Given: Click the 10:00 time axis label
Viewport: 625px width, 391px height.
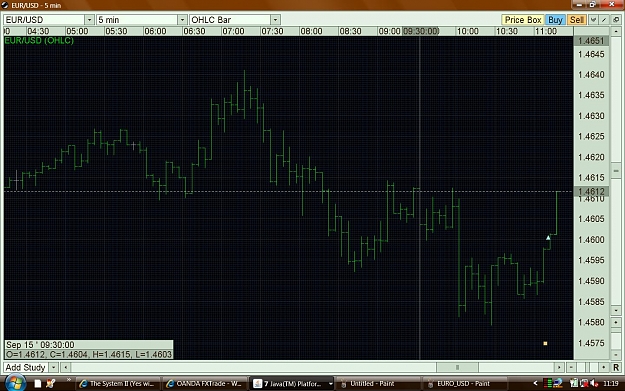Looking at the screenshot, I should click(x=468, y=31).
